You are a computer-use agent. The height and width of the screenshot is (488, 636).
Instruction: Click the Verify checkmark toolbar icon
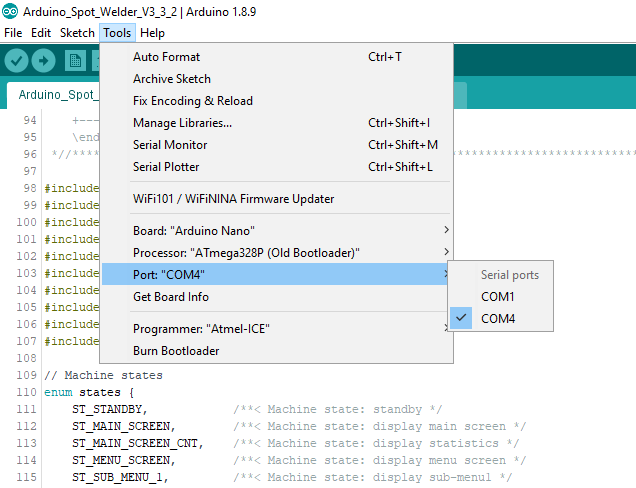click(x=16, y=61)
